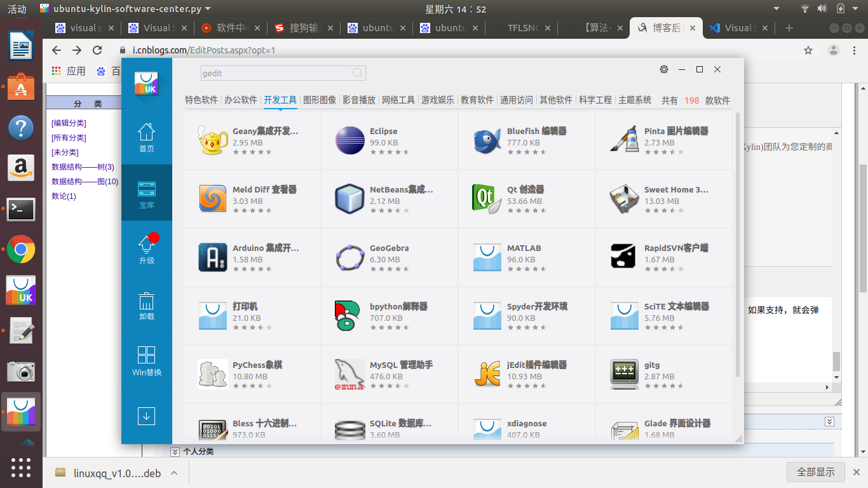
Task: Select the Geany teapot icon
Action: coord(212,140)
